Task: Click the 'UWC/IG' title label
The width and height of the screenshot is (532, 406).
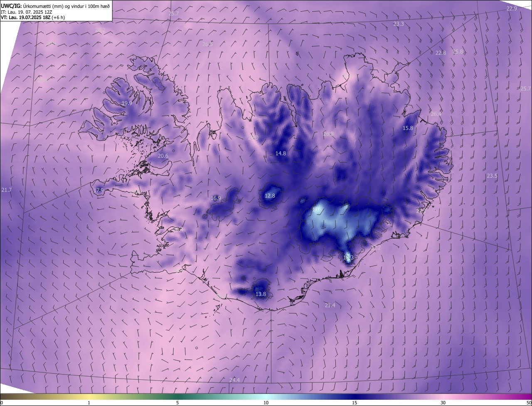Action: (10, 6)
